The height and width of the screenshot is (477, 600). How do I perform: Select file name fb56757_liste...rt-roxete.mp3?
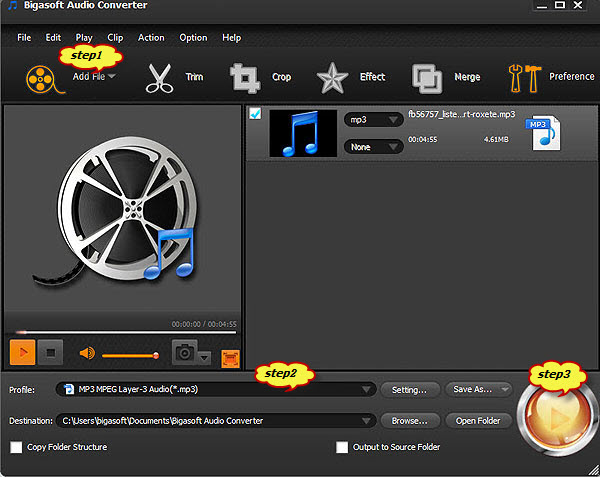461,114
